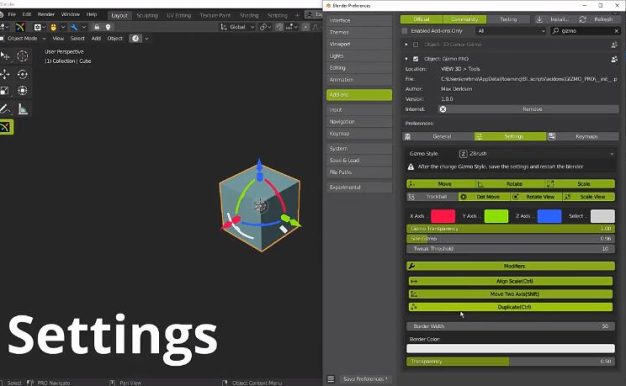Toggle the Scale gizmo option

[x=580, y=184]
